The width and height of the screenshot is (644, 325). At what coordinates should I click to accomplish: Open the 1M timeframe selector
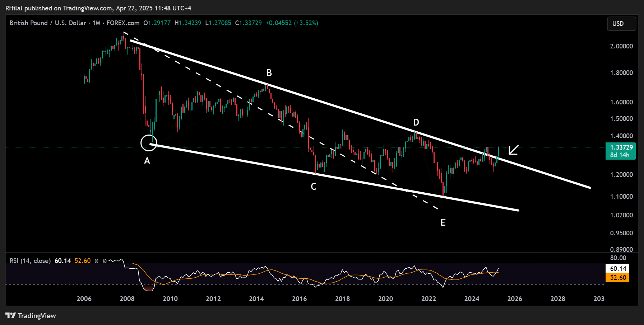(96, 23)
